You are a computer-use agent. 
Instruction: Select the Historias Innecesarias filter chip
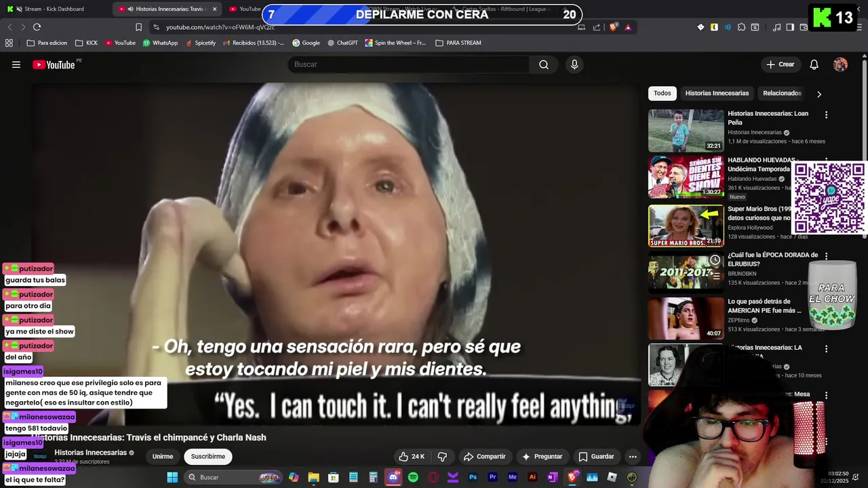(717, 94)
